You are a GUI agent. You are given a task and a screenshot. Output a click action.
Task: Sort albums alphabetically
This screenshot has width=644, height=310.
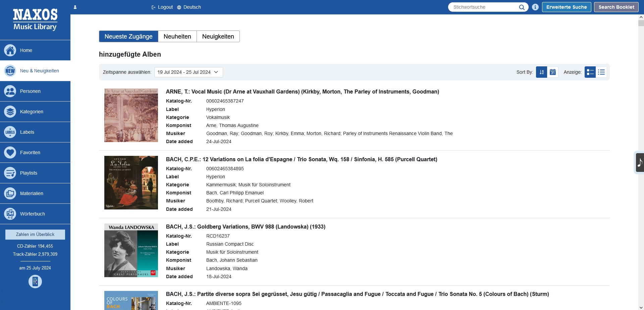pyautogui.click(x=541, y=72)
